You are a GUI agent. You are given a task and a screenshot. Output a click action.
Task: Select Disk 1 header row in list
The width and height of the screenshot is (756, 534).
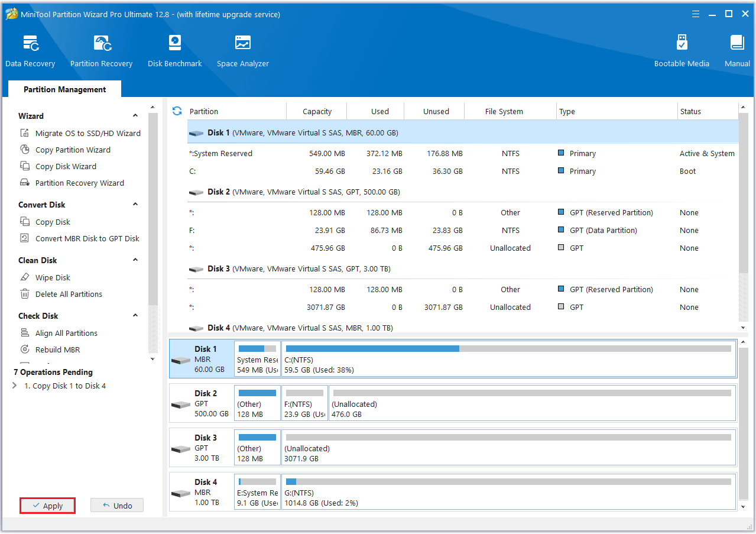(x=463, y=132)
